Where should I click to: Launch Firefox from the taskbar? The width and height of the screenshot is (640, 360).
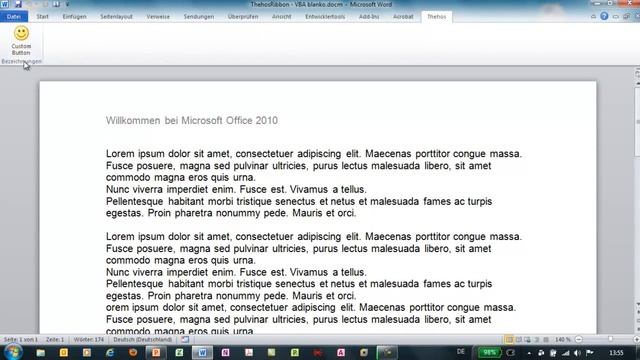coord(133,353)
